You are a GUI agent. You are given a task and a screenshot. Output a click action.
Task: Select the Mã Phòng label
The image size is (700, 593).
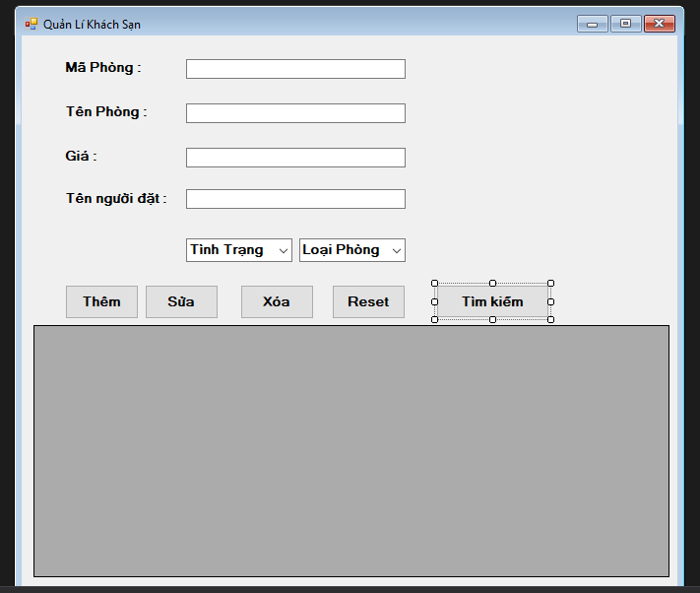pyautogui.click(x=103, y=67)
